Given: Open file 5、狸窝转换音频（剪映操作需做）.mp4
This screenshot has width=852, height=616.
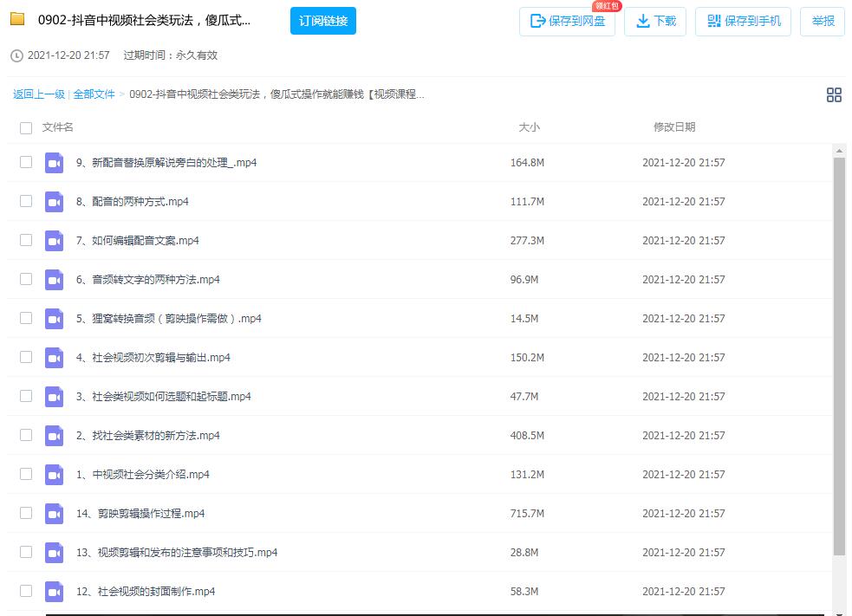Looking at the screenshot, I should point(168,319).
